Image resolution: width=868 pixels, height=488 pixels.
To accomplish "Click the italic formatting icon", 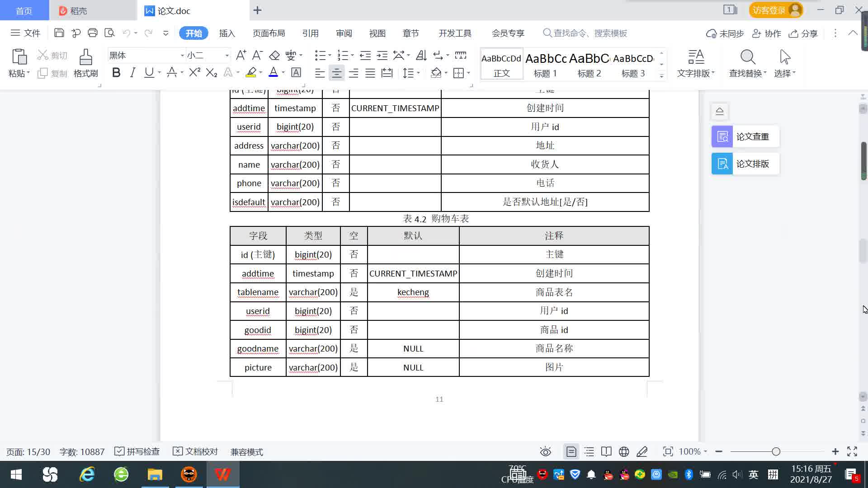I will (132, 73).
